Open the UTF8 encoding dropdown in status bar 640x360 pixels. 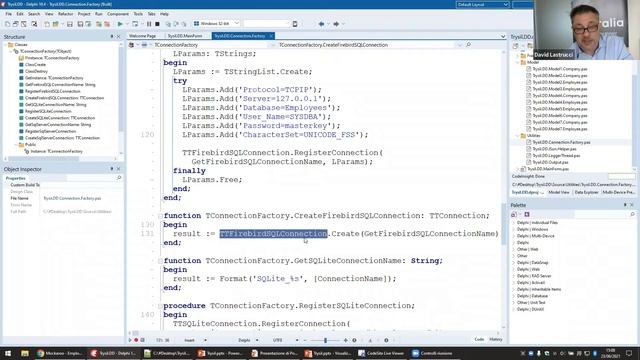(297, 340)
